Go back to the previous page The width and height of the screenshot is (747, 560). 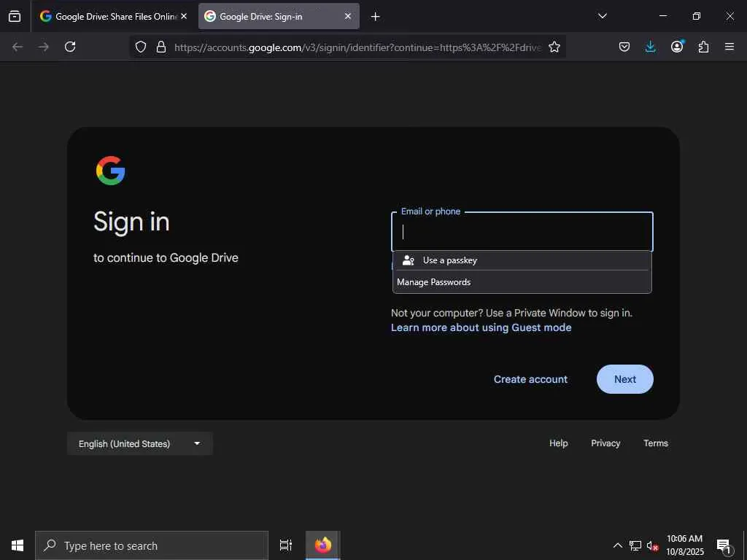pos(18,47)
